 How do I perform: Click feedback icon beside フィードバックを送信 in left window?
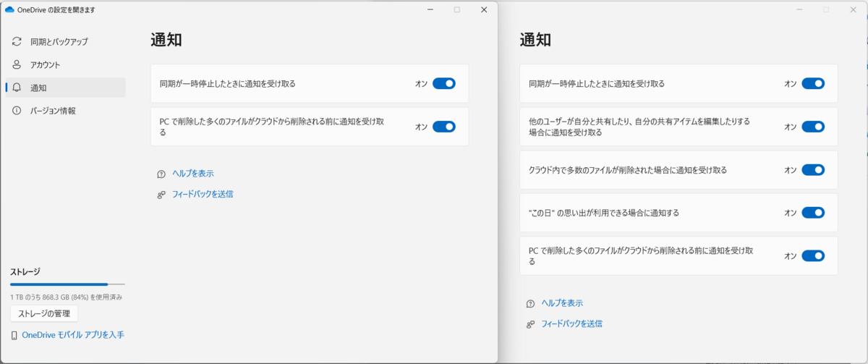pyautogui.click(x=161, y=195)
